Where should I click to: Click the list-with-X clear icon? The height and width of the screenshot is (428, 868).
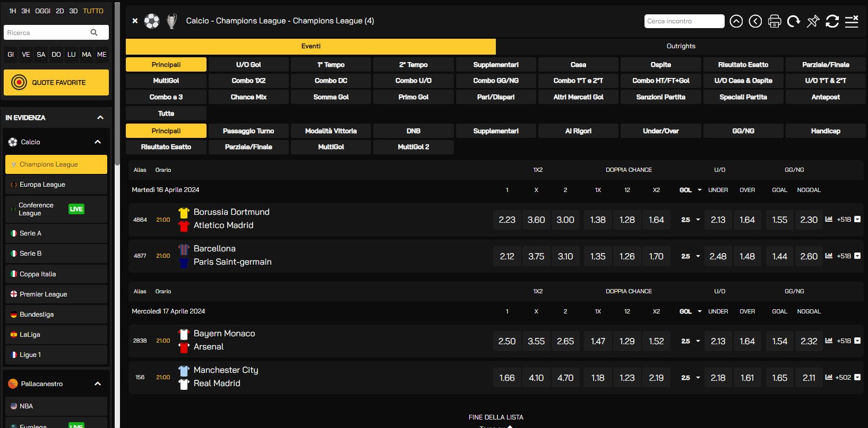(852, 21)
